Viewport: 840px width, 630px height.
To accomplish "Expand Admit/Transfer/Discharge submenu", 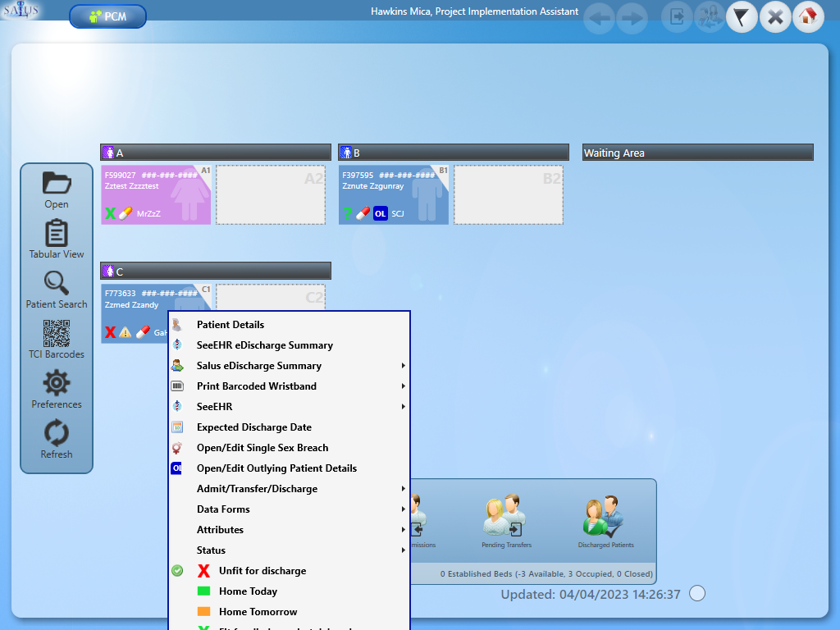I will click(x=290, y=489).
